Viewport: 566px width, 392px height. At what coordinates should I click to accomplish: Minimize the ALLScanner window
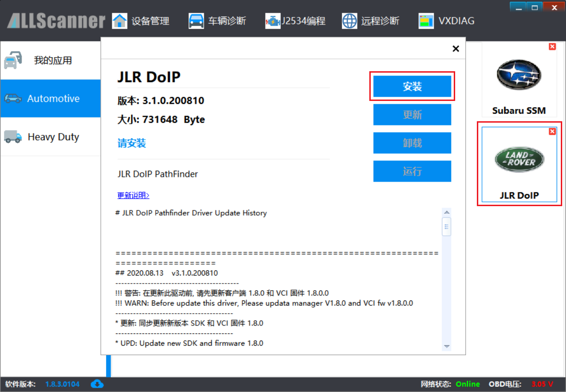(x=518, y=7)
